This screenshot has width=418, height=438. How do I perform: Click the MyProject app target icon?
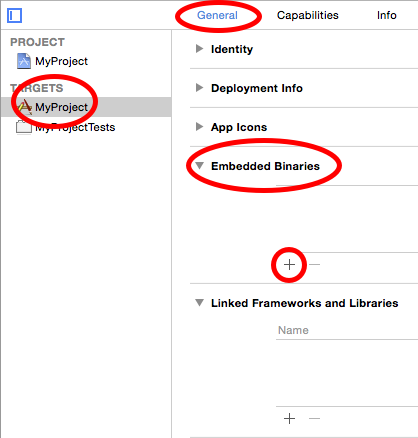[x=24, y=107]
